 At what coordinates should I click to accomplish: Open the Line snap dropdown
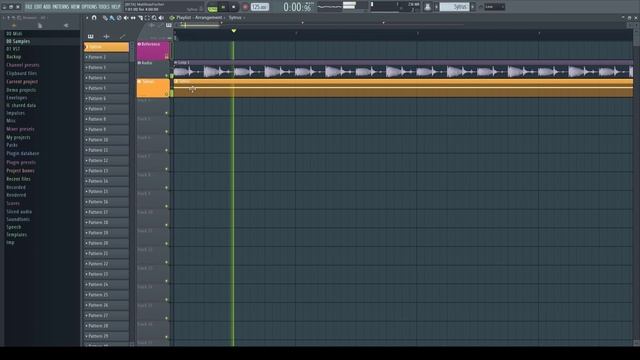coord(494,7)
